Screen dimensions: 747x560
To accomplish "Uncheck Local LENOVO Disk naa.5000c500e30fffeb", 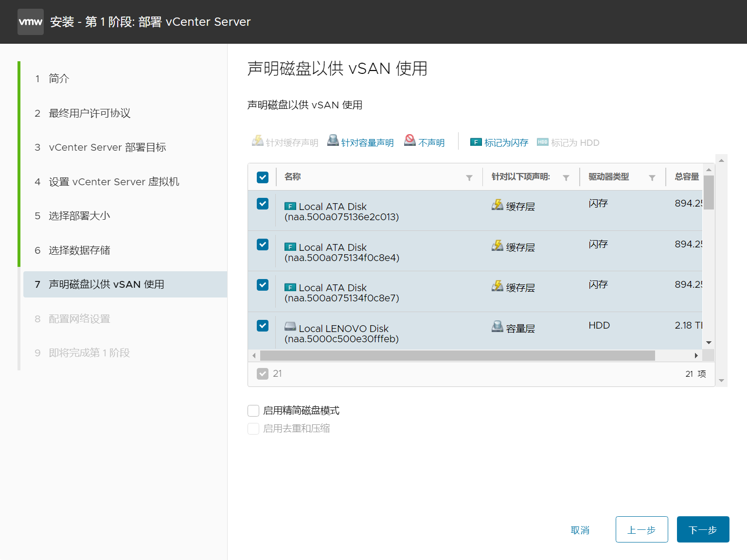I will (x=263, y=326).
